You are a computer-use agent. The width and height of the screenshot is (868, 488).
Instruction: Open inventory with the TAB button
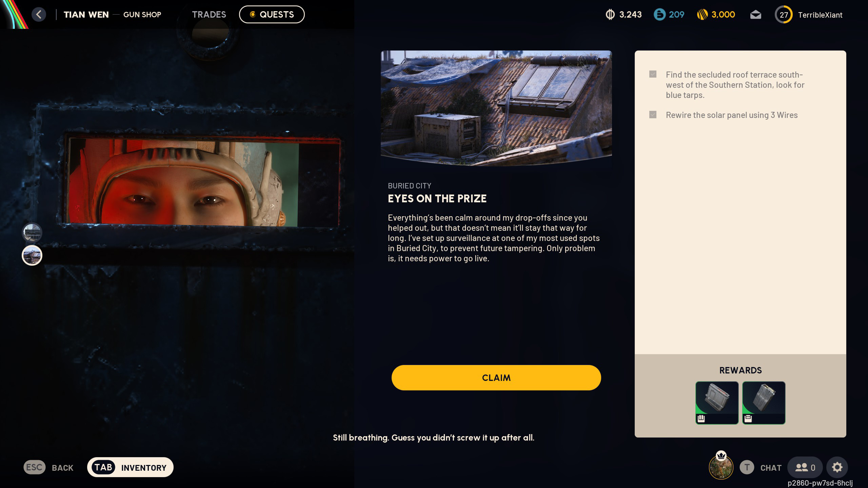(x=130, y=467)
